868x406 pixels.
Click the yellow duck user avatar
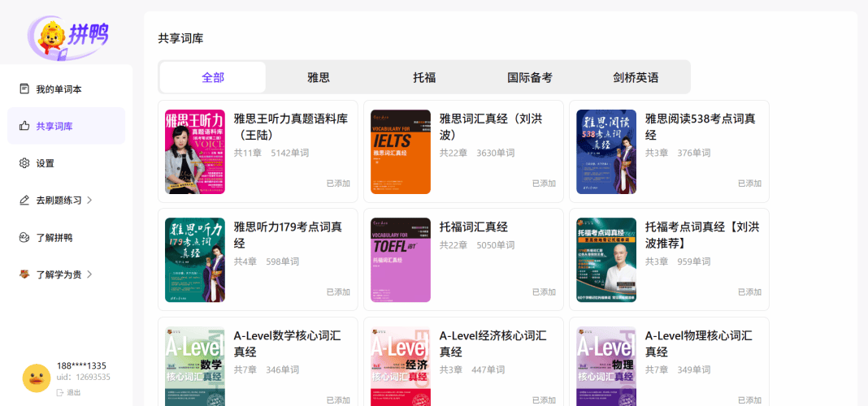36,378
